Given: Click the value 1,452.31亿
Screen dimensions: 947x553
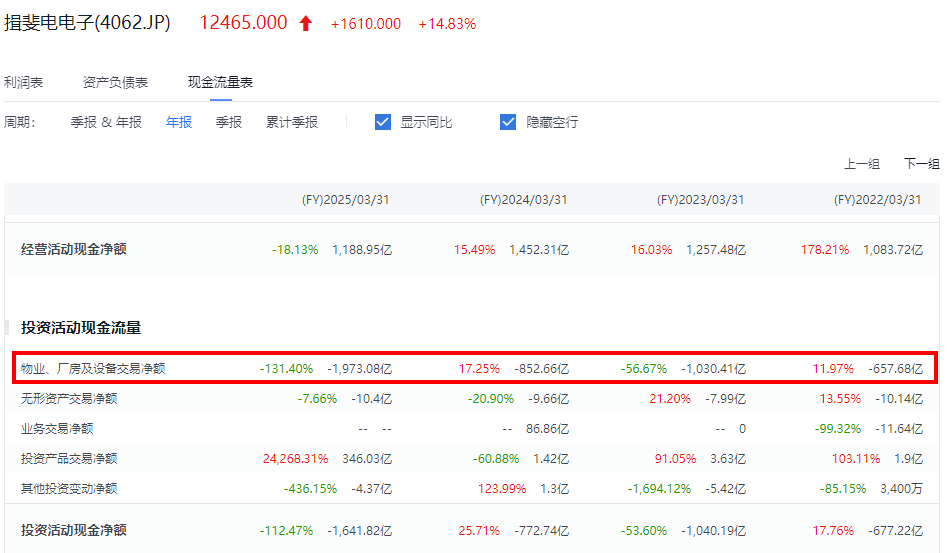Looking at the screenshot, I should (x=539, y=250).
